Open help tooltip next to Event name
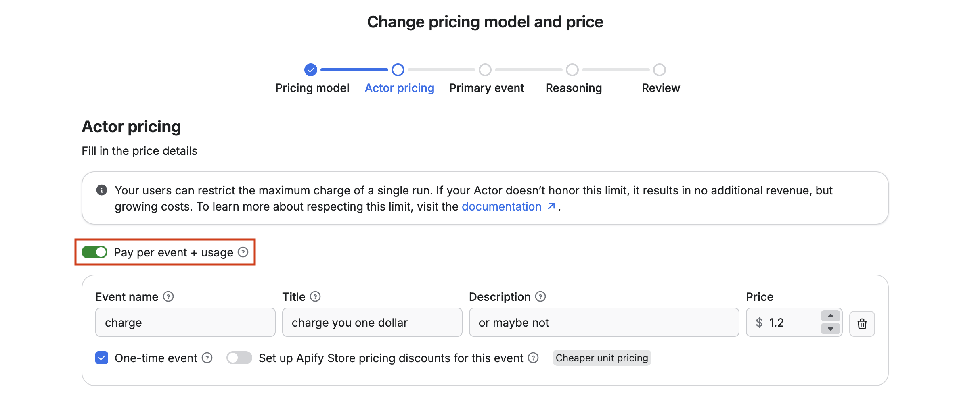The image size is (980, 396). click(168, 296)
